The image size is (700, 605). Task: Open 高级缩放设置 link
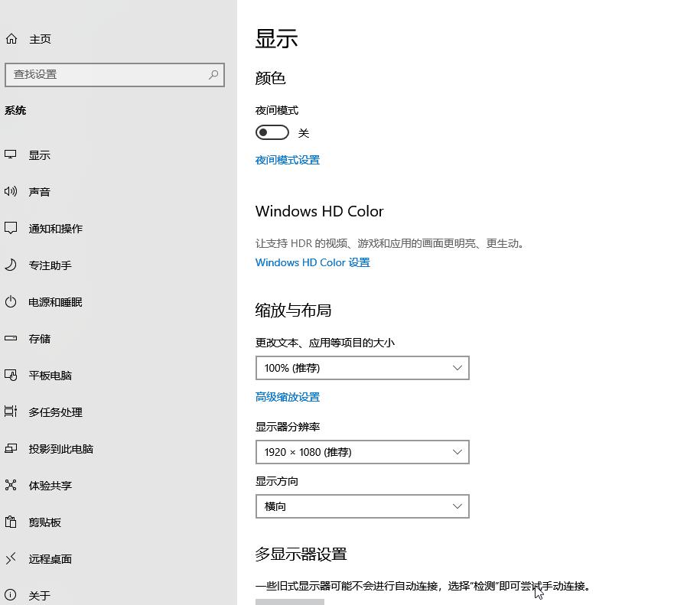coord(287,397)
